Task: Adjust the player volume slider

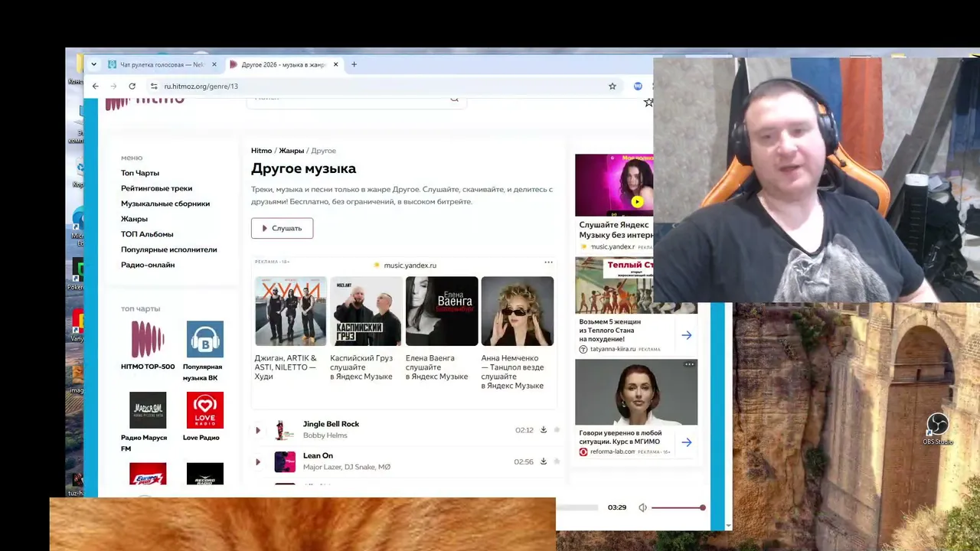Action: tap(677, 507)
